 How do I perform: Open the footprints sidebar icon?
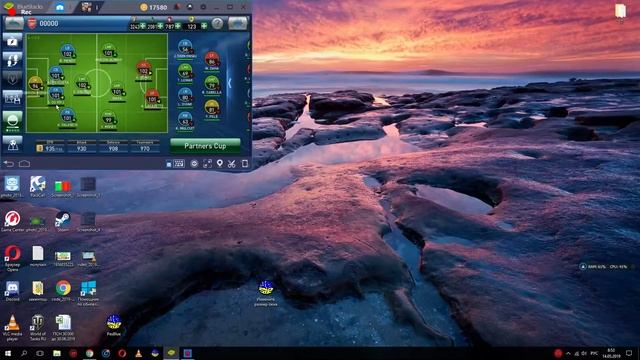12,60
